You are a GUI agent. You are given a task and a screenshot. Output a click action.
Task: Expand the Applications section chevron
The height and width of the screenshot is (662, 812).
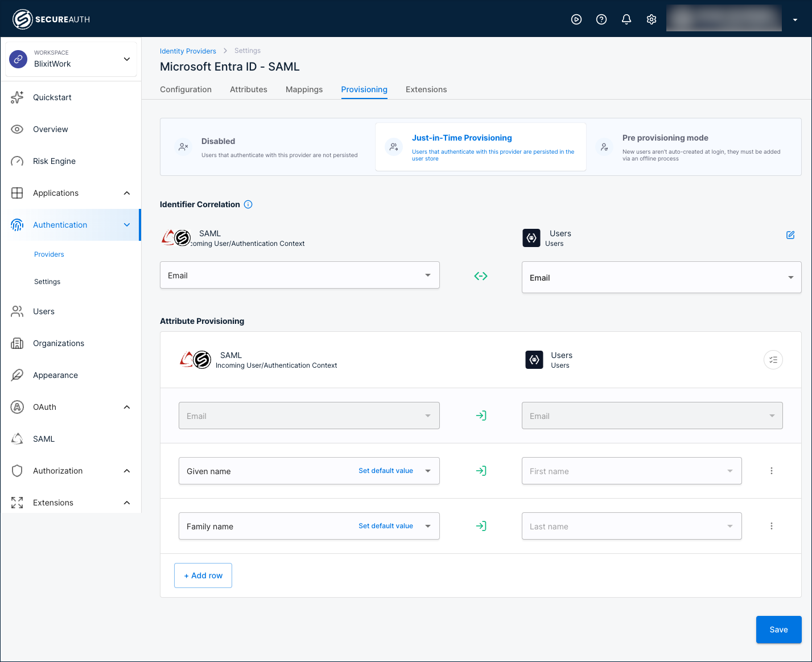click(127, 193)
